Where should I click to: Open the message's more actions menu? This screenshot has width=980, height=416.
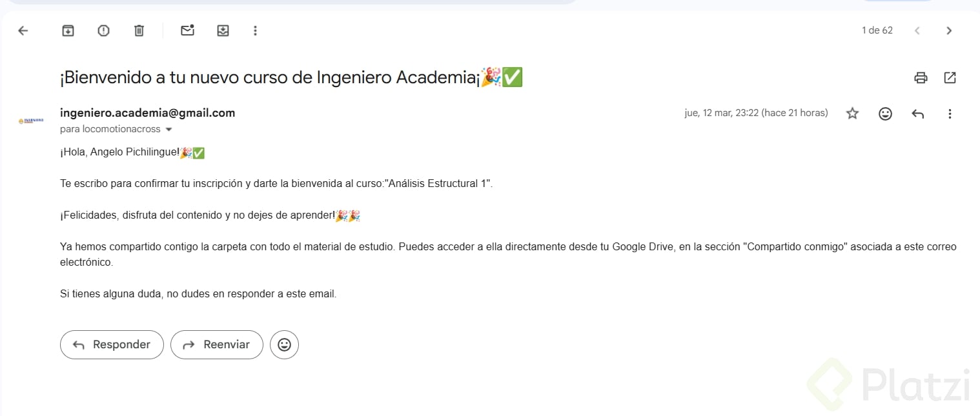pyautogui.click(x=950, y=114)
